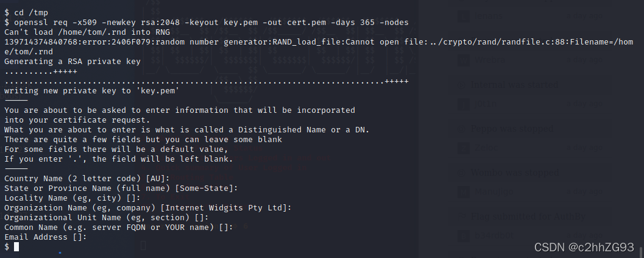Click the avatar next to user Zeloc
644x258 pixels.
tap(463, 148)
